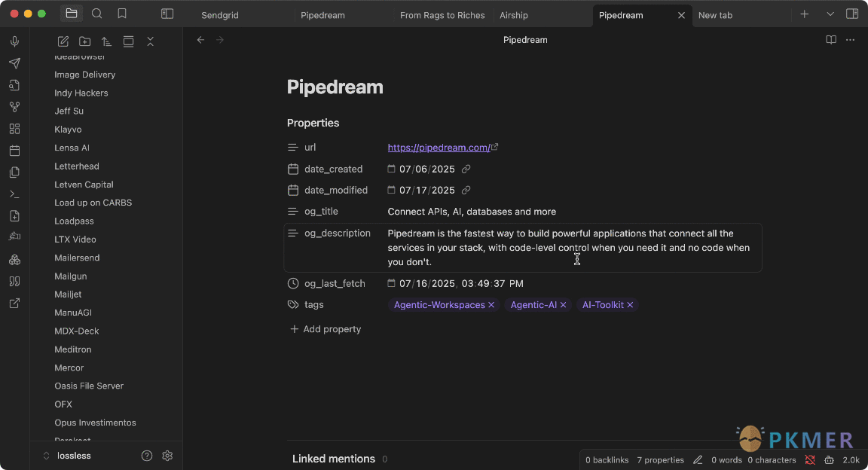Click the quote marks ribbon icon

click(x=15, y=281)
